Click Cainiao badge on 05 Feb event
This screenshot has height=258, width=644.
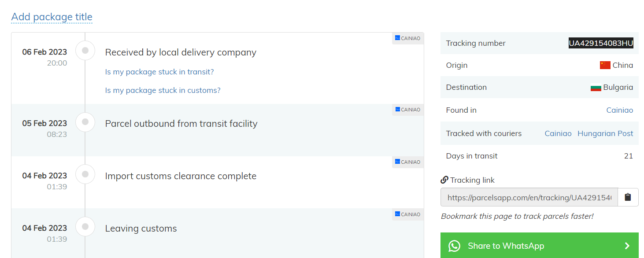point(408,110)
